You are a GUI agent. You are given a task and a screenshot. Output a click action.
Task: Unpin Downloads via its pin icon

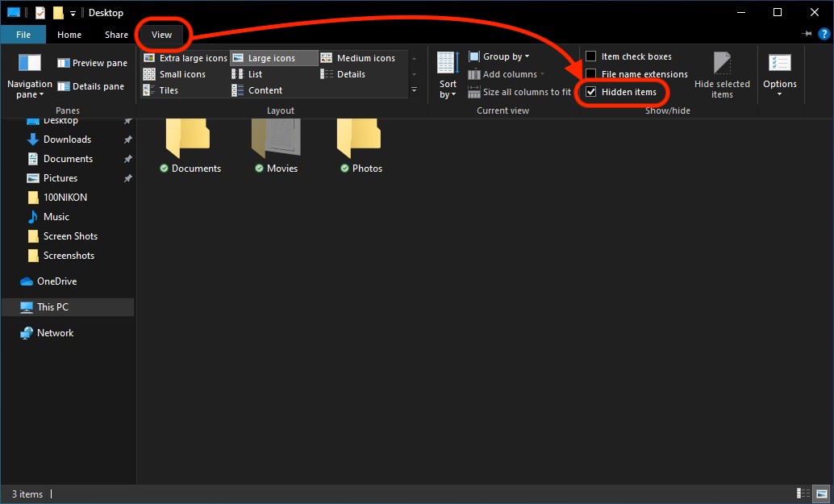coord(127,140)
